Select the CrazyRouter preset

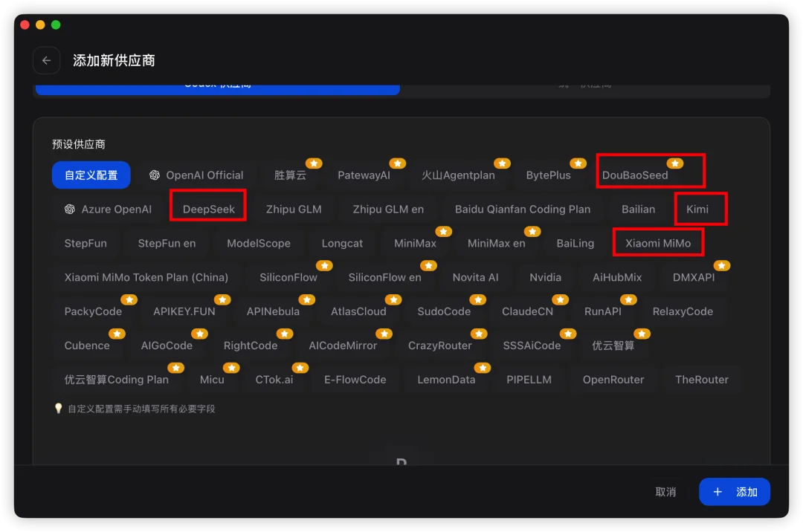pos(440,346)
